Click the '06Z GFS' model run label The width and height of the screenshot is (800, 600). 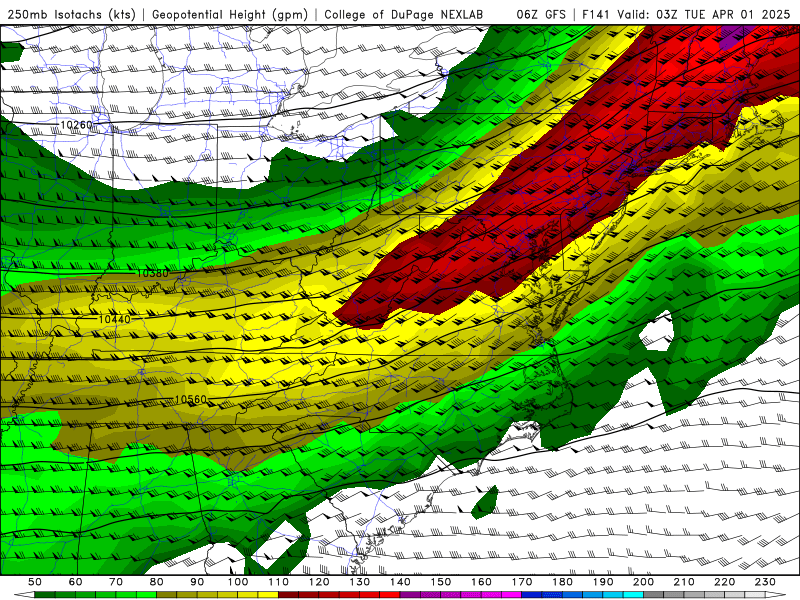(541, 14)
